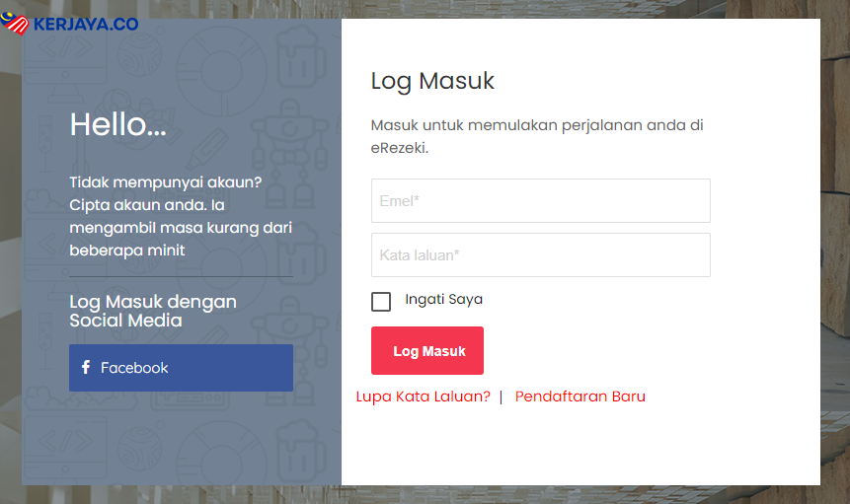Screen dimensions: 850x504
Task: Submit with the red Log Masuk button
Action: (427, 351)
